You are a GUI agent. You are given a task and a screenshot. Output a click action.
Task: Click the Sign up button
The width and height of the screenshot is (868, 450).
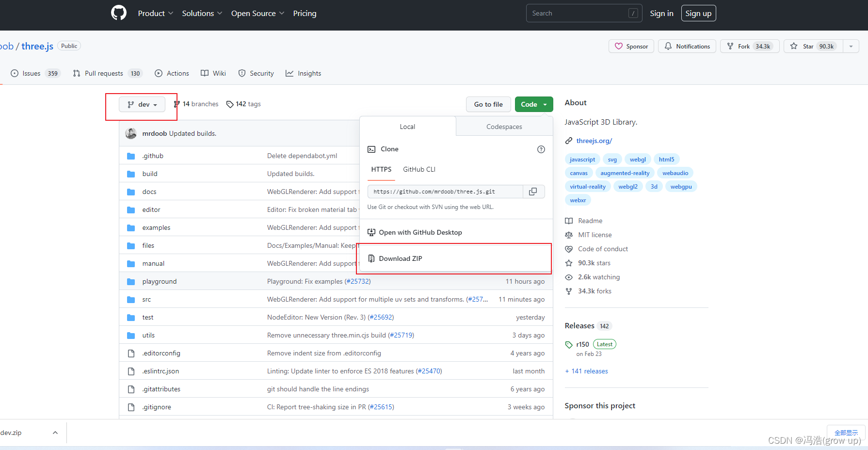pos(698,13)
